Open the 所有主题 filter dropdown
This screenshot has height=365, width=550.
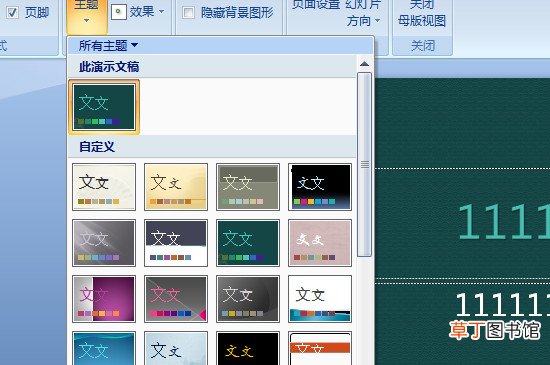tap(108, 45)
